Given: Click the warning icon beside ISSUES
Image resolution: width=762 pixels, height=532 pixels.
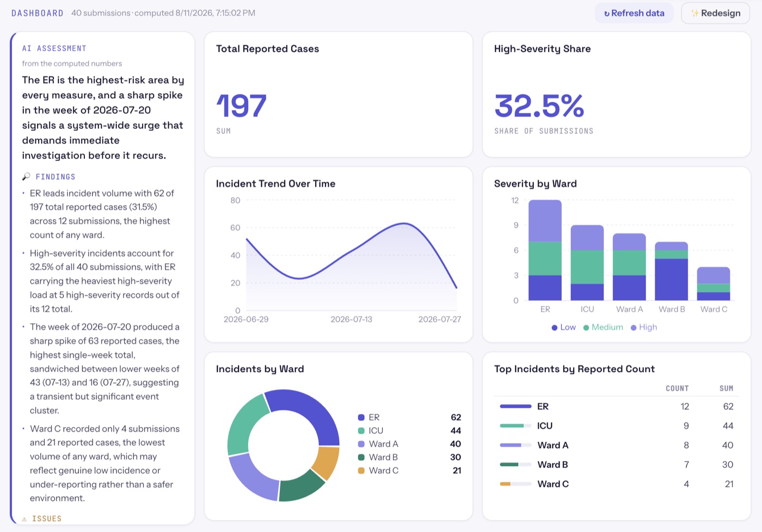Looking at the screenshot, I should 24,519.
